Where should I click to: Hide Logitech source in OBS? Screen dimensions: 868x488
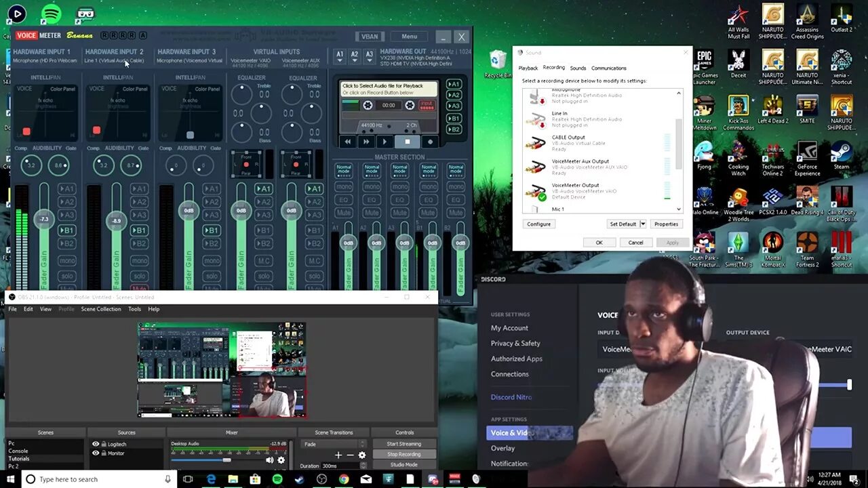click(x=96, y=444)
